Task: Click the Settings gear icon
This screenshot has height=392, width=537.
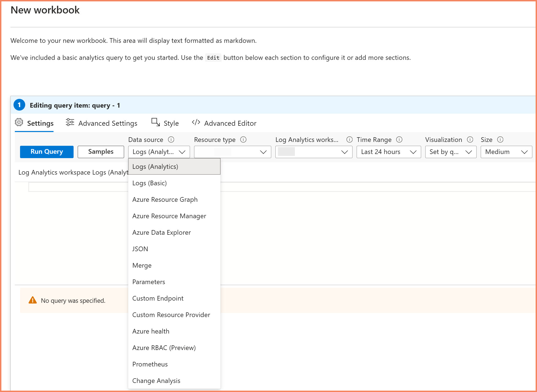Action: (x=19, y=122)
